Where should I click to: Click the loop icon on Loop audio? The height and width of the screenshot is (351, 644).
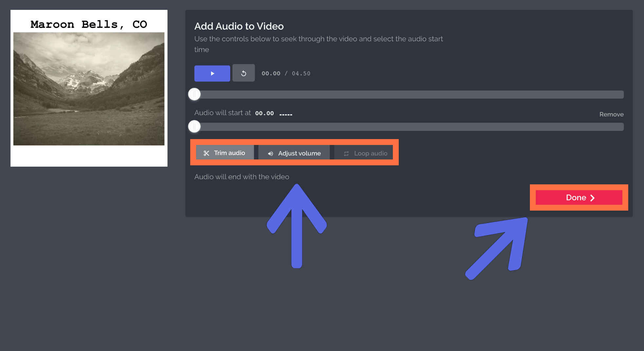coord(346,154)
